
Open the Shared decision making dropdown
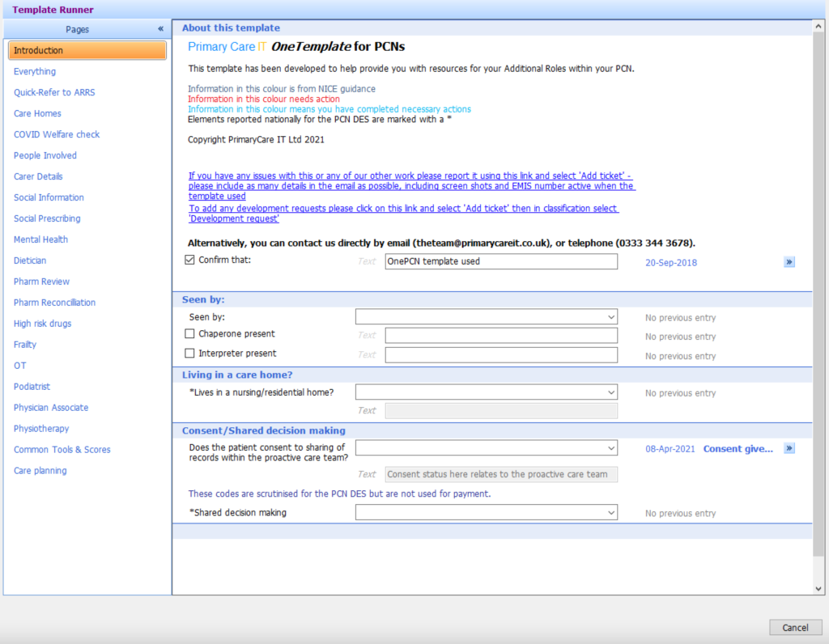[487, 512]
